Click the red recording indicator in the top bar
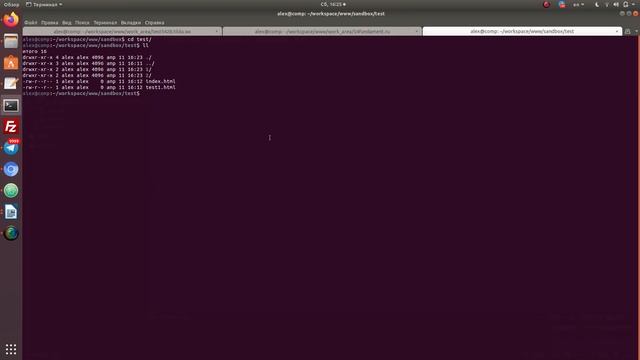Viewport: 640px width, 360px height. (546, 4)
